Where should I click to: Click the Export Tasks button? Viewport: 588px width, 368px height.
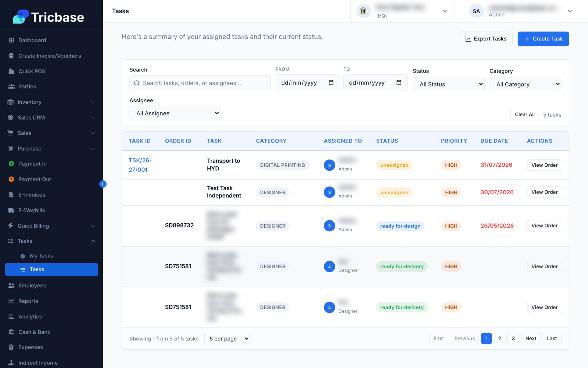(485, 39)
